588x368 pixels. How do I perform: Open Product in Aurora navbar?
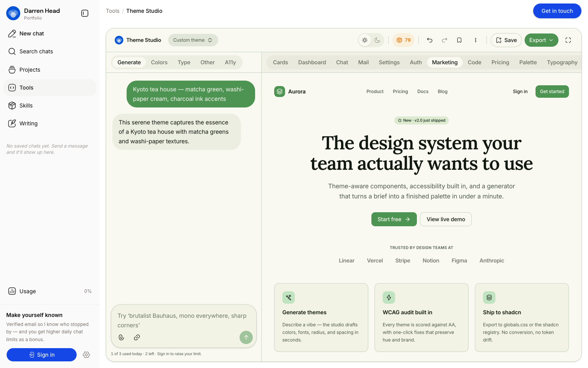click(375, 92)
